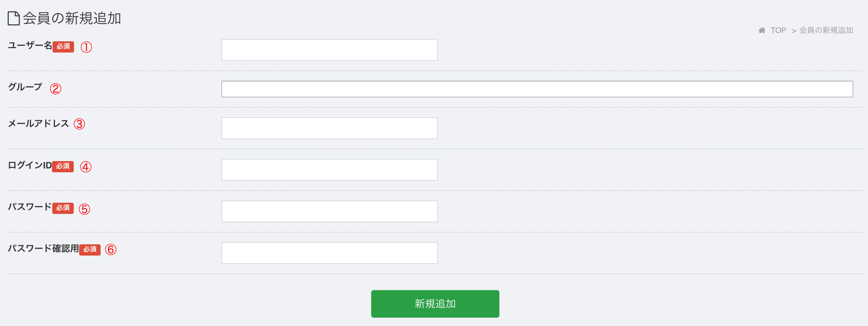Click the circled number 5 marker

click(85, 209)
